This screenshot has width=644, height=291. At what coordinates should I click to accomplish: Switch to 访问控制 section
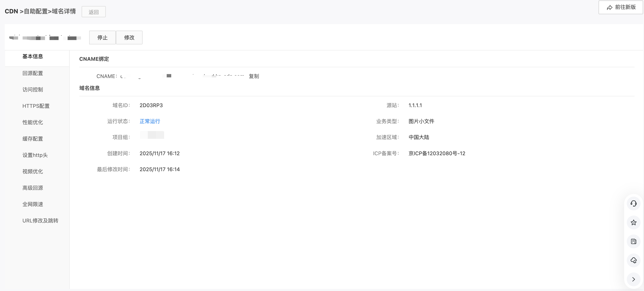coord(33,90)
